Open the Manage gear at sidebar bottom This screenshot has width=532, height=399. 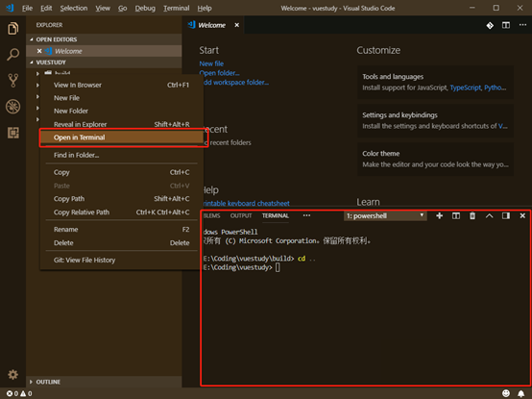[12, 375]
